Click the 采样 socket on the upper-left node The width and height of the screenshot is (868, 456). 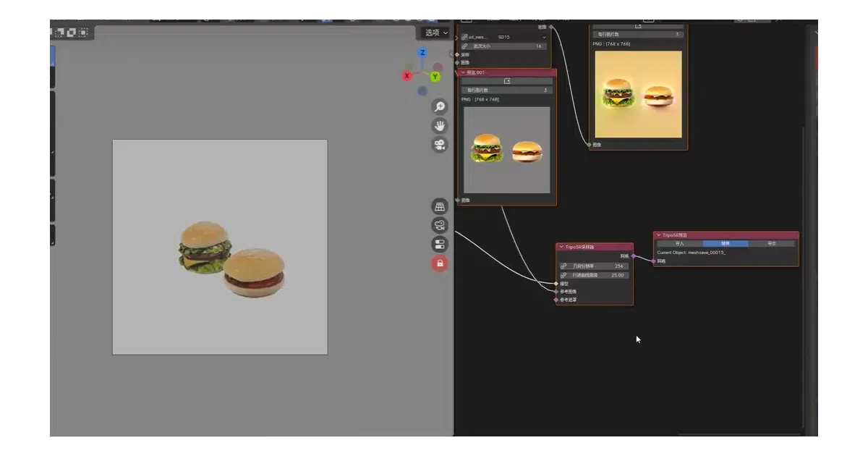point(457,54)
